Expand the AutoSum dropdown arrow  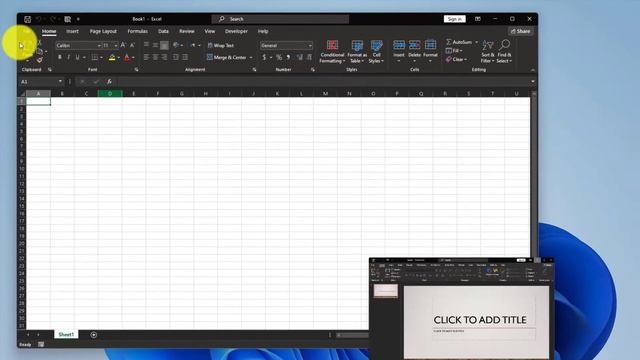tap(476, 42)
